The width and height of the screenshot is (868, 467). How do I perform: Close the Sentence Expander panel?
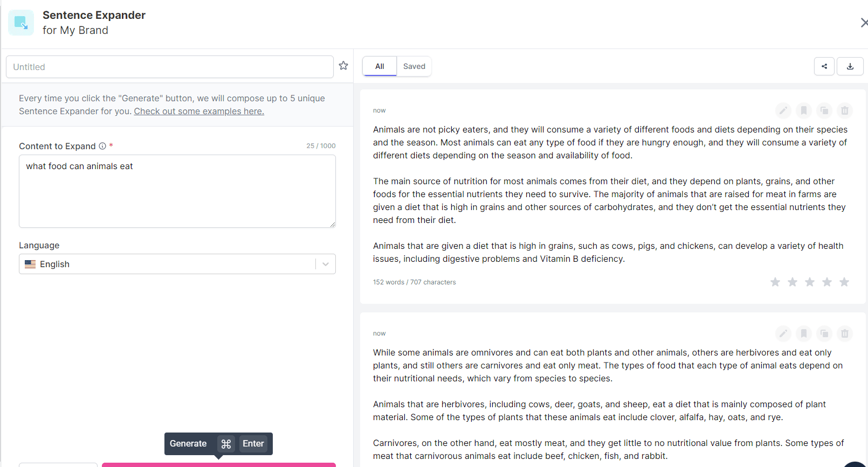[864, 23]
